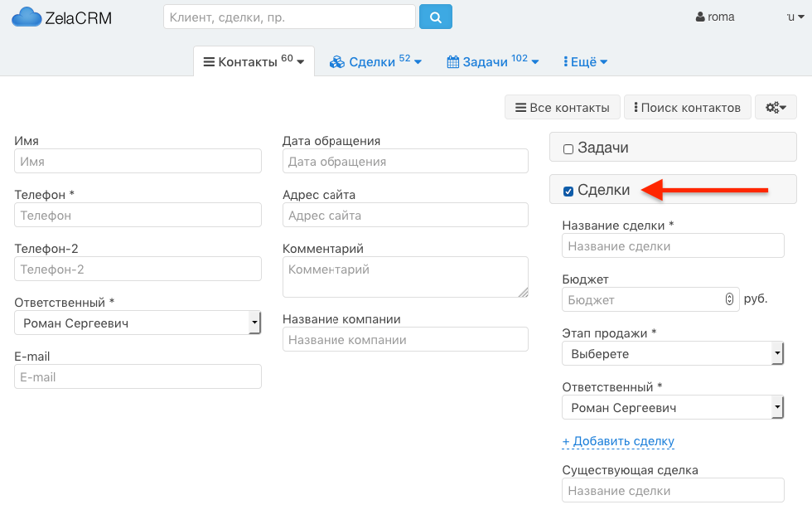Open the contact Ответственный dropdown
This screenshot has height=529, width=812.
[138, 323]
